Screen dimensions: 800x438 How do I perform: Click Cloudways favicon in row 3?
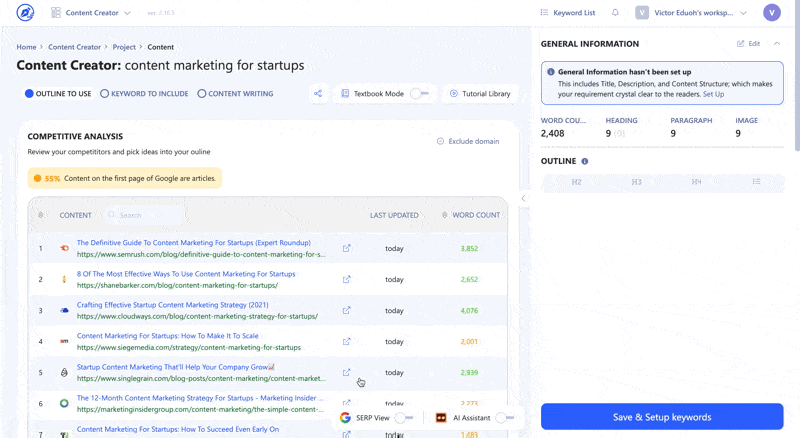pyautogui.click(x=64, y=310)
